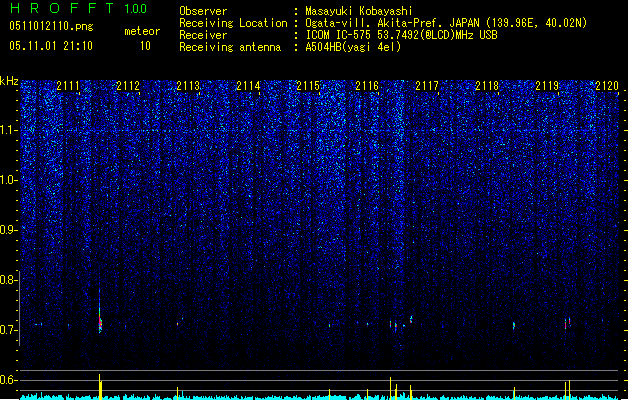This screenshot has height=400, width=629.
Task: Select observer name Masayuki Kobayashi
Action: pos(358,11)
